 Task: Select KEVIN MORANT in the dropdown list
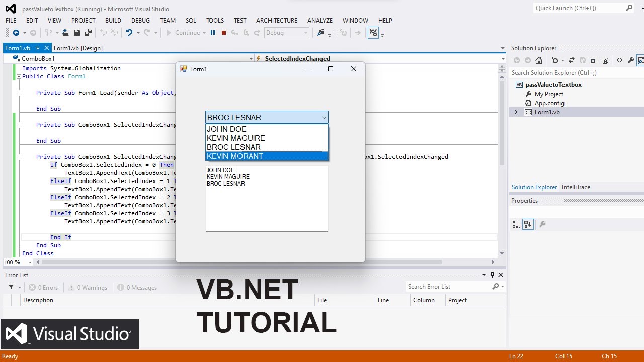[x=267, y=156]
